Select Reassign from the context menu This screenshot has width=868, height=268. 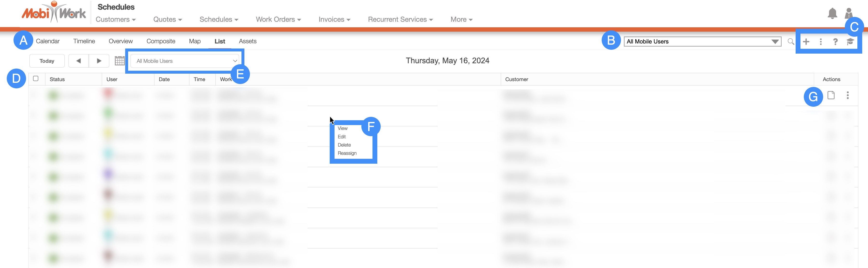click(347, 153)
